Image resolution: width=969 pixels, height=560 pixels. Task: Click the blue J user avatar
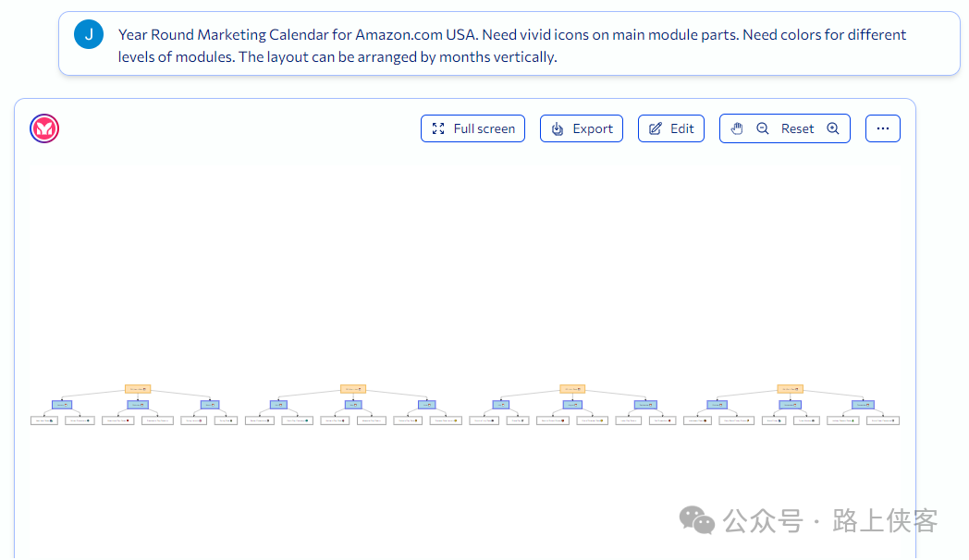tap(89, 34)
